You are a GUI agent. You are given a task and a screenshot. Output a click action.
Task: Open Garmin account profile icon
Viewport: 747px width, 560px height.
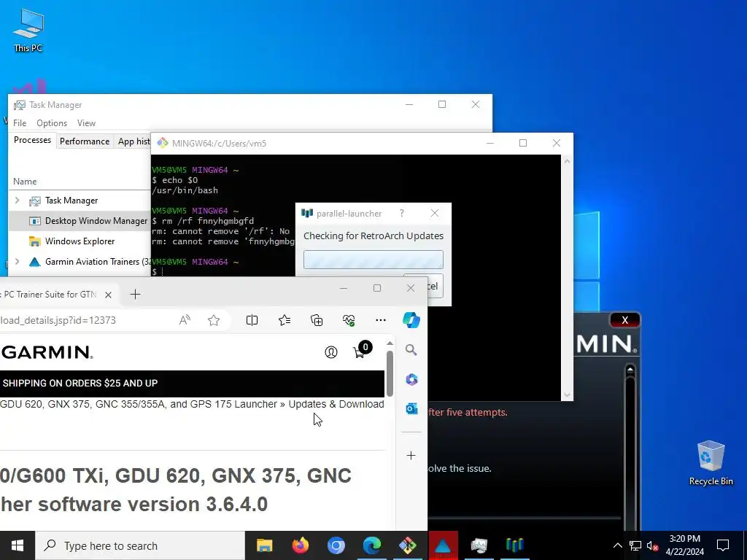coord(331,352)
